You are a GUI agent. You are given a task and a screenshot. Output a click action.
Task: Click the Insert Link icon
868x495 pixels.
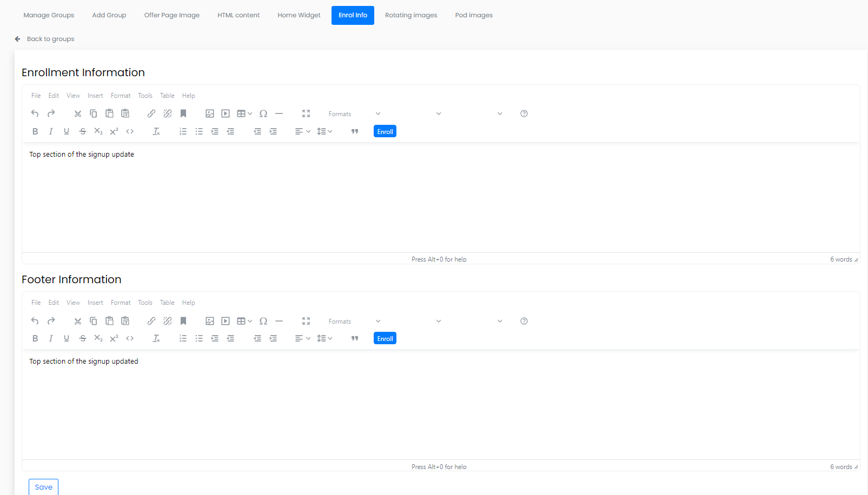click(151, 113)
